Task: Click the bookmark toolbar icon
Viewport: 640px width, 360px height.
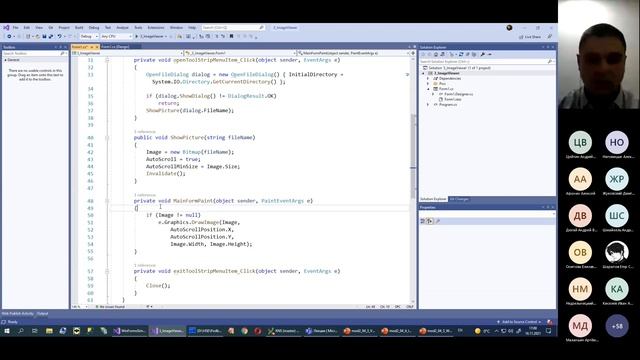Action: pos(231,36)
